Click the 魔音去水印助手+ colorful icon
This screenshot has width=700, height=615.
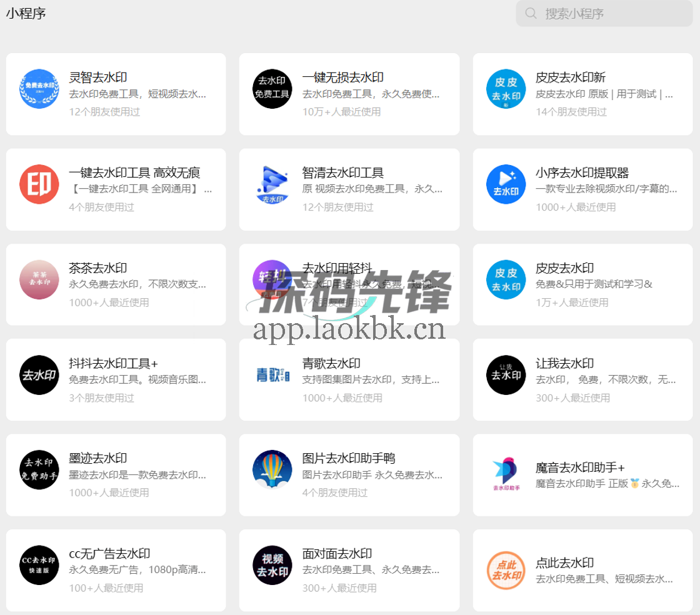506,471
